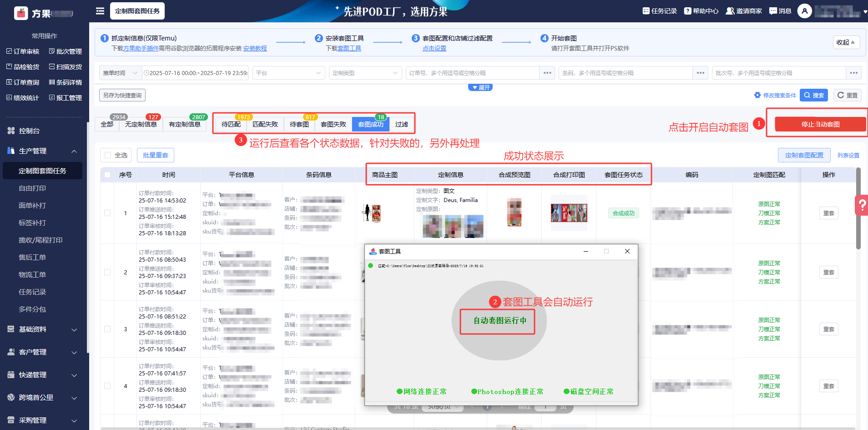
Task: Tick the 全选 select-all checkbox
Action: point(108,155)
